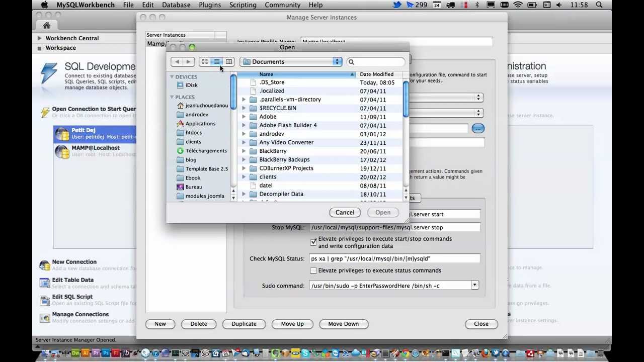Screen dimensions: 644x362
Task: Click the Edit Table Data icon
Action: tap(45, 283)
